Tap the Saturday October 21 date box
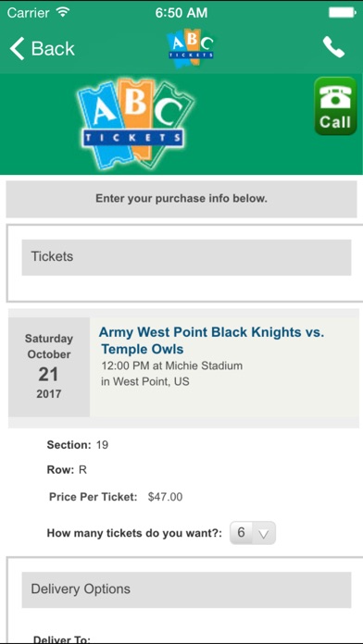363x644 pixels. pos(49,366)
